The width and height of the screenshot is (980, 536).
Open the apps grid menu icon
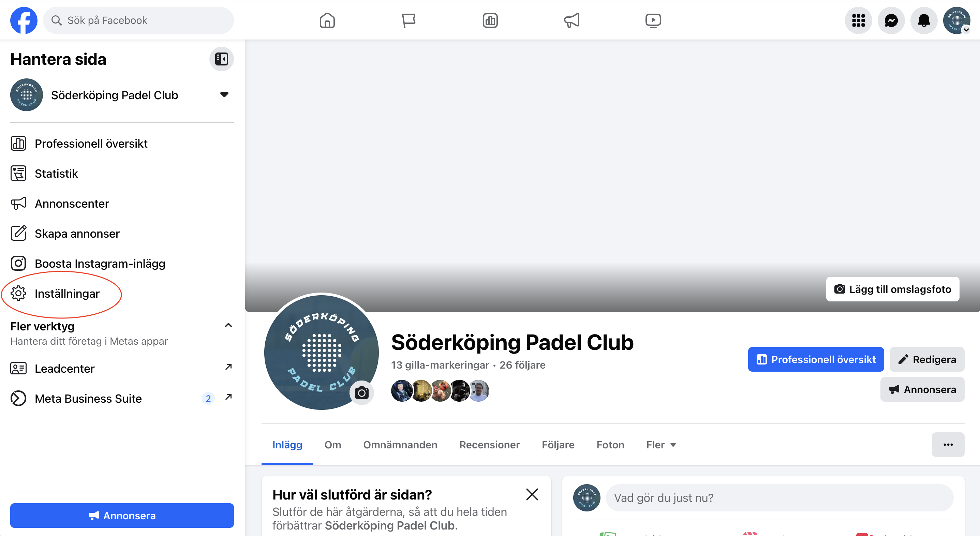pyautogui.click(x=858, y=20)
